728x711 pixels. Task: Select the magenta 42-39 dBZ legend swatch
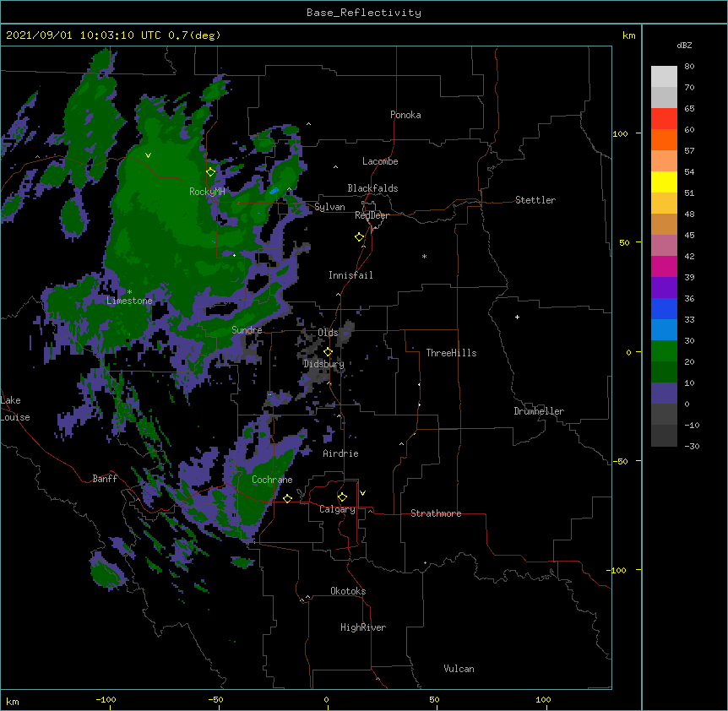pos(664,266)
